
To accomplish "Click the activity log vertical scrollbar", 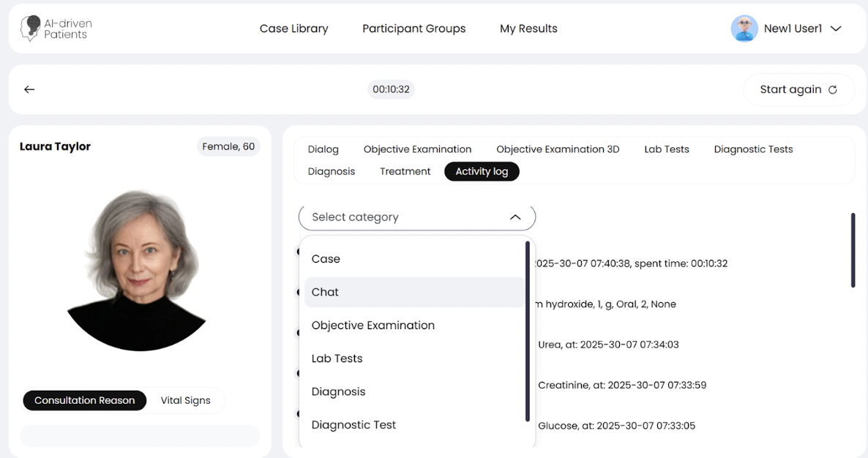I will point(853,250).
